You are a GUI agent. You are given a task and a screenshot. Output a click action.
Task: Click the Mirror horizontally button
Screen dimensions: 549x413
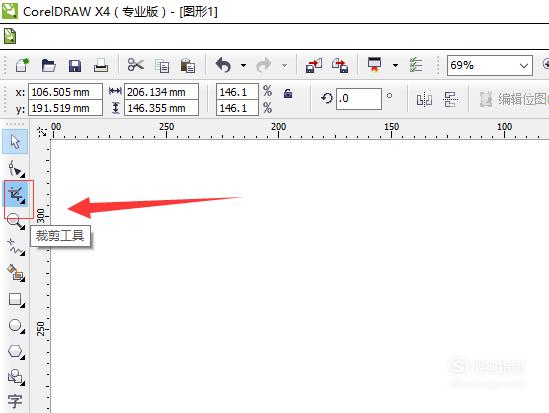424,99
